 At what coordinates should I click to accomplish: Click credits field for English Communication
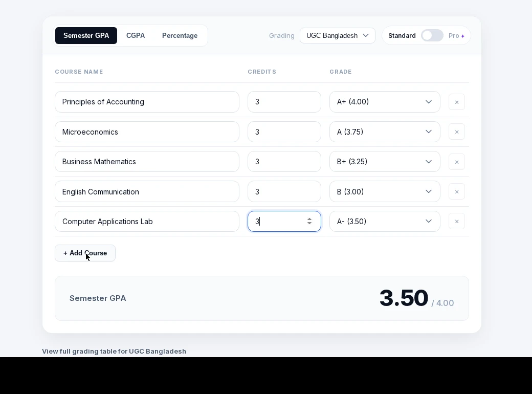[284, 191]
